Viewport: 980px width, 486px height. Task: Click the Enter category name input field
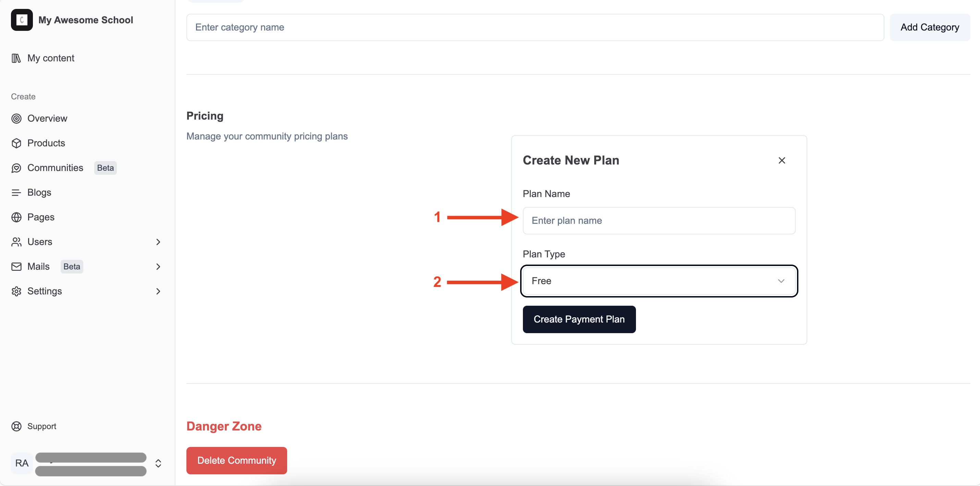(534, 26)
